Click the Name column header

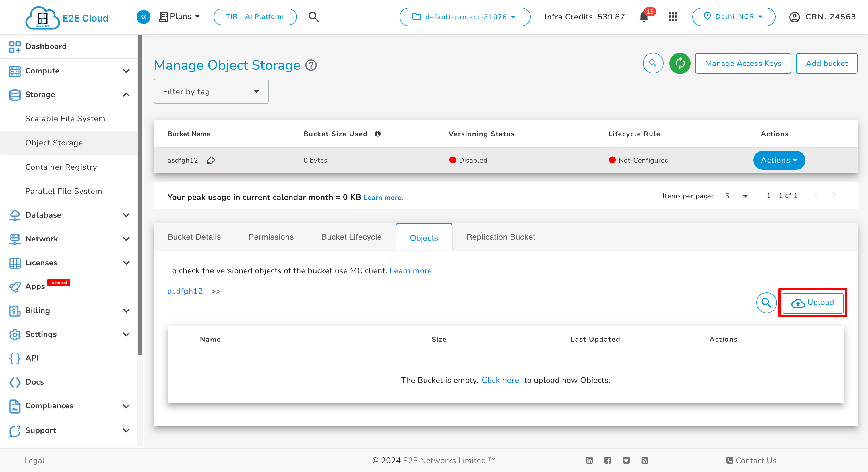210,339
